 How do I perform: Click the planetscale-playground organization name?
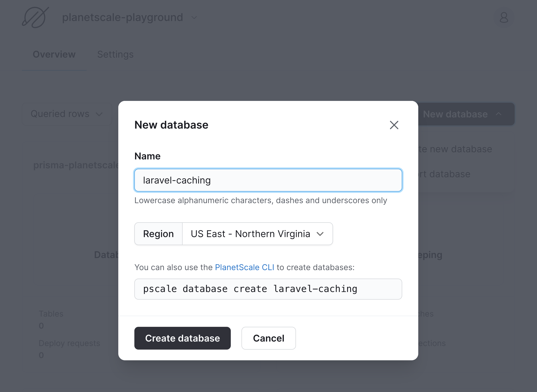pyautogui.click(x=122, y=18)
